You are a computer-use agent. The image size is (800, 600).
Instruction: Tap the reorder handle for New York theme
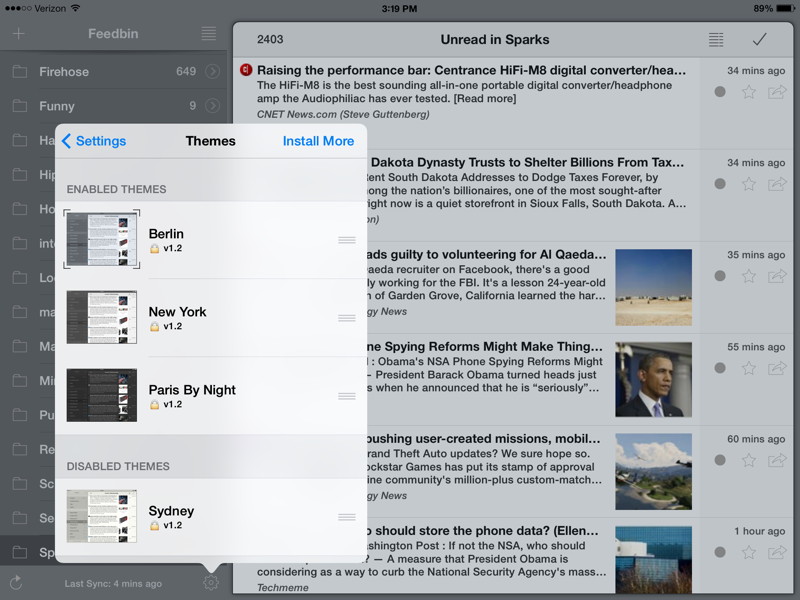coord(347,318)
